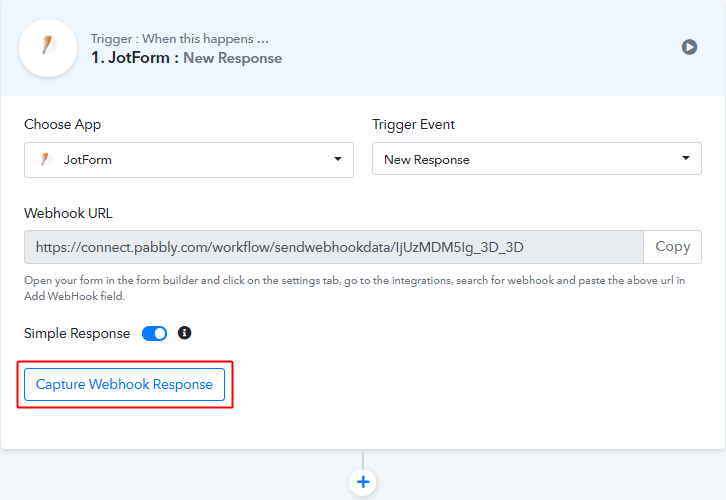The width and height of the screenshot is (726, 500).
Task: Click the 'Simple Response' label
Action: [x=77, y=333]
